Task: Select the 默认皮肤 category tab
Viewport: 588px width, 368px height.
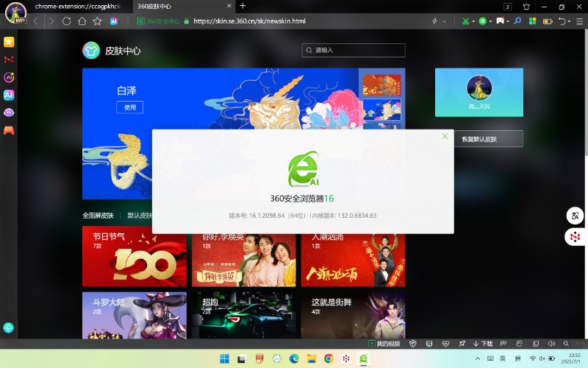Action: tap(140, 216)
